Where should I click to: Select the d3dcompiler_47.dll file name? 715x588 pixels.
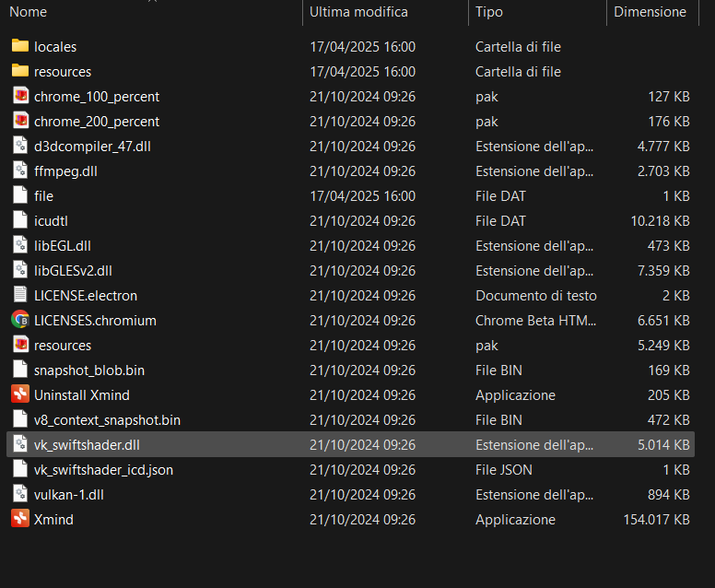point(92,147)
